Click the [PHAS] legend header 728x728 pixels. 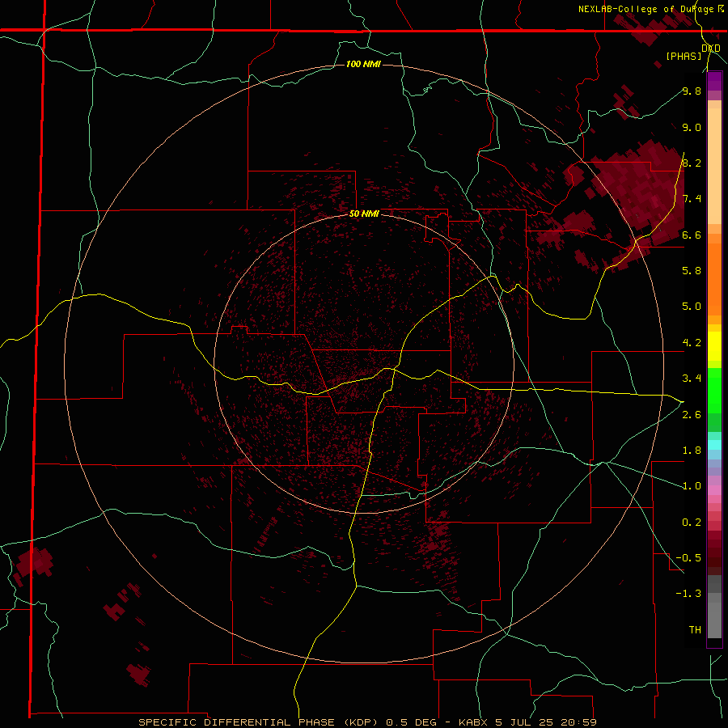[684, 56]
